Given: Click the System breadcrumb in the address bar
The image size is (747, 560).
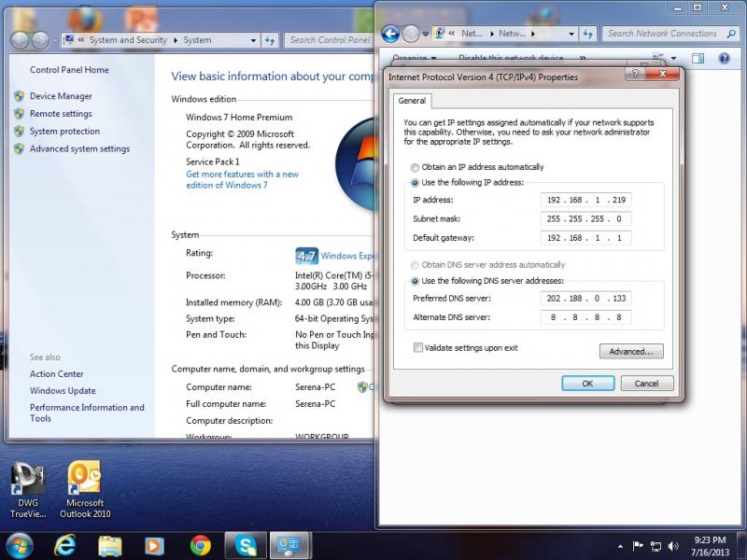Looking at the screenshot, I should pyautogui.click(x=197, y=40).
